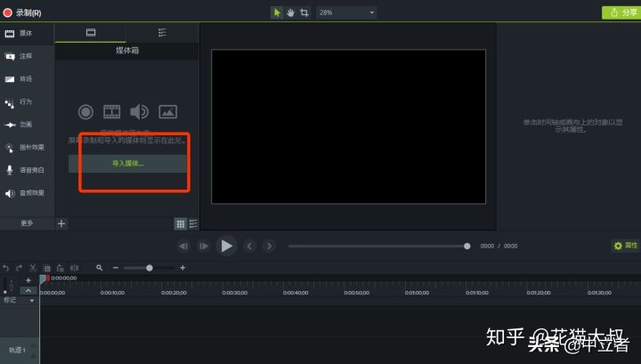This screenshot has width=641, height=364.
Task: Start recording with the red 录制 button
Action: click(22, 12)
